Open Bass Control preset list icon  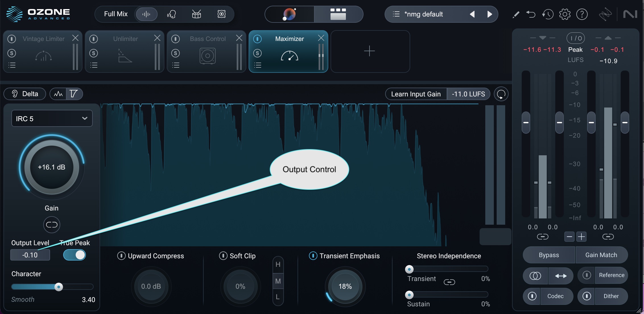176,65
